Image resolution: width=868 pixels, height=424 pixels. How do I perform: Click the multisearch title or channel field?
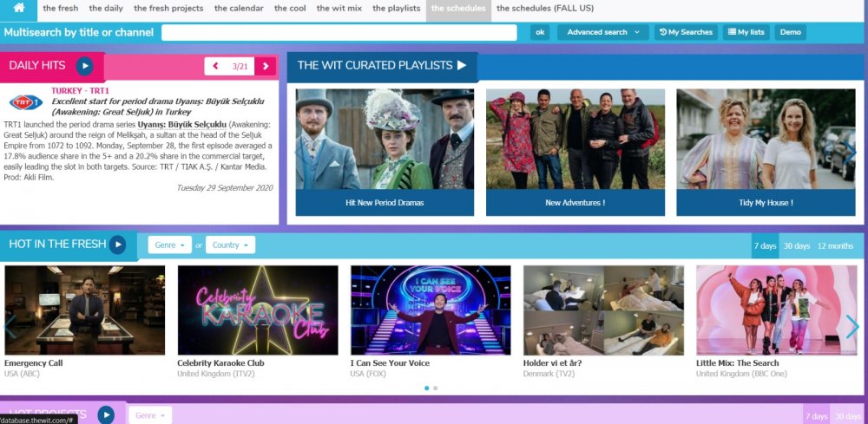[x=339, y=32]
